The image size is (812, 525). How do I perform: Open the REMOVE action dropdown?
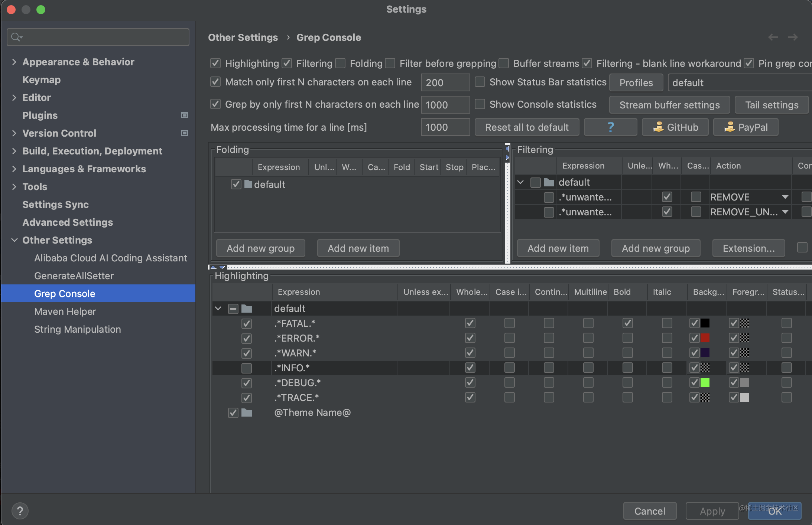coord(785,197)
